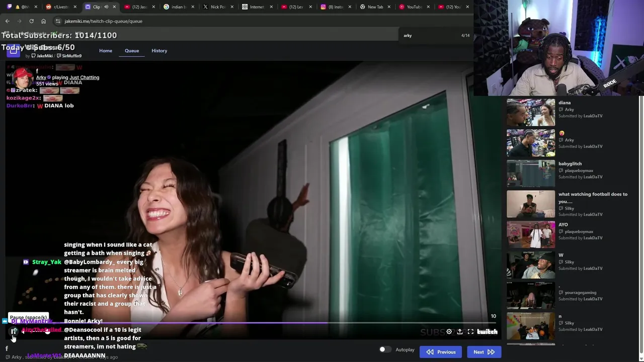Open the History tab
644x362 pixels.
[159, 51]
